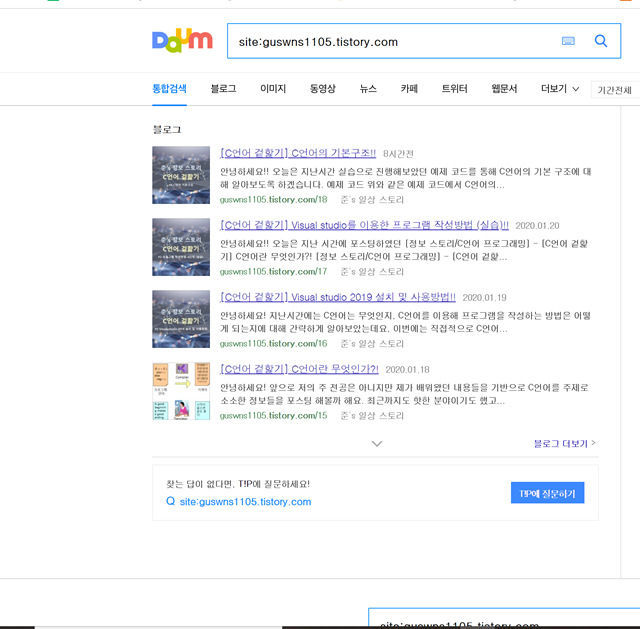Open the 'C언어란 무엇인가?!' blog result
640x629 pixels.
[x=299, y=369]
